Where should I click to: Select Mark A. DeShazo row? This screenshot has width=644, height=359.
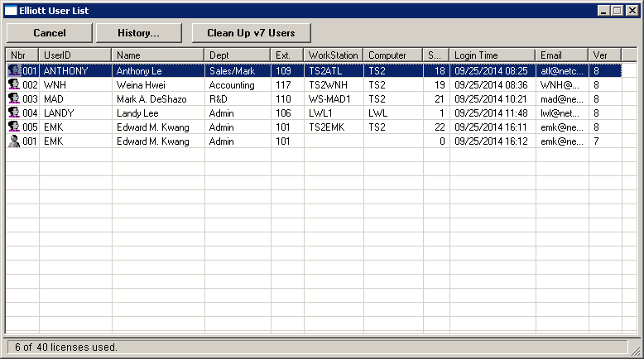click(157, 98)
